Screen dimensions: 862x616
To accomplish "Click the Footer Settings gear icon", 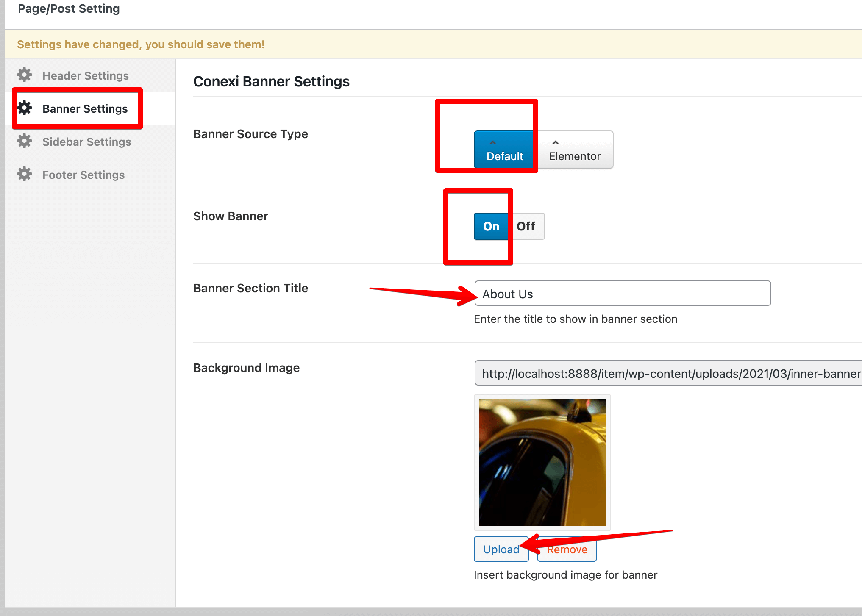I will (25, 174).
